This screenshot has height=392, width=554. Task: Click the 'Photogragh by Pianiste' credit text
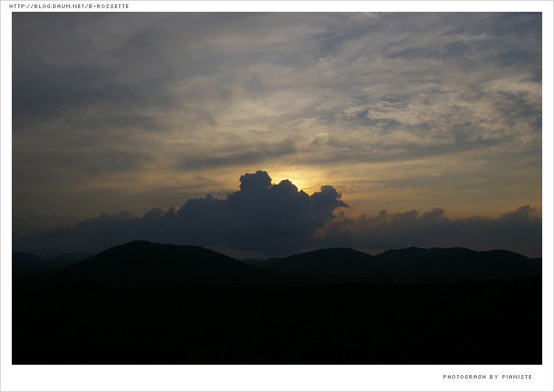(487, 377)
